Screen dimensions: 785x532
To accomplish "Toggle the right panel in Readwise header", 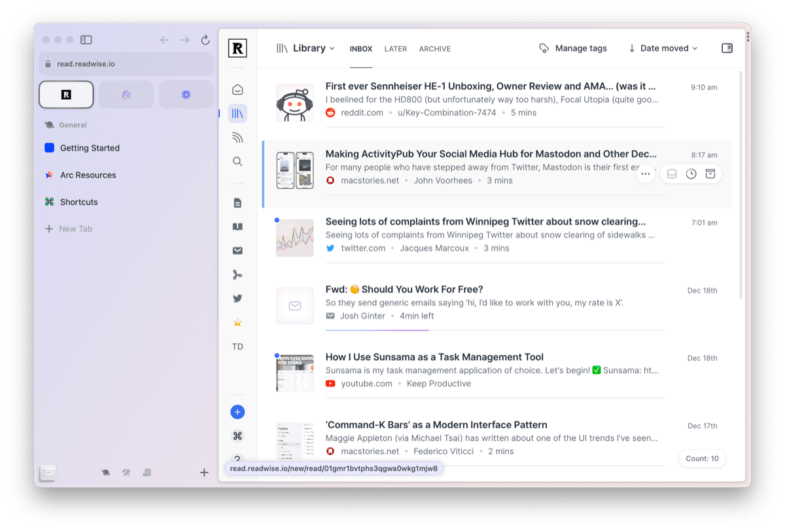I will [x=727, y=48].
